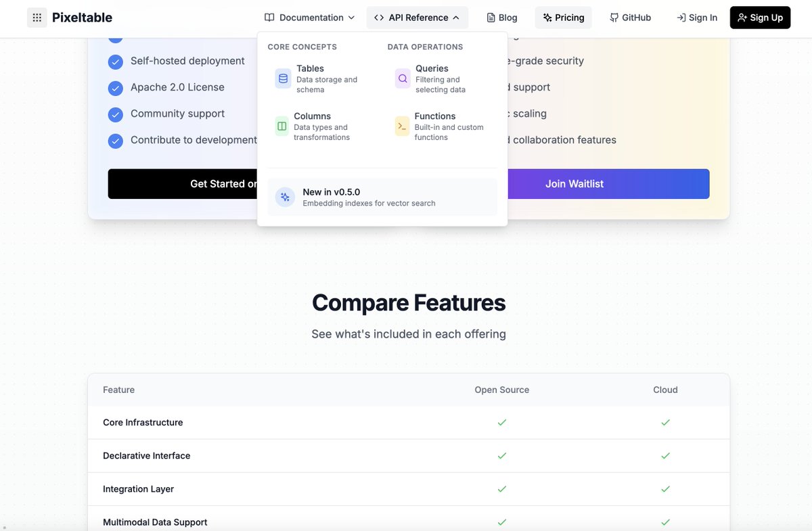Go to the Pricing page

coord(564,18)
